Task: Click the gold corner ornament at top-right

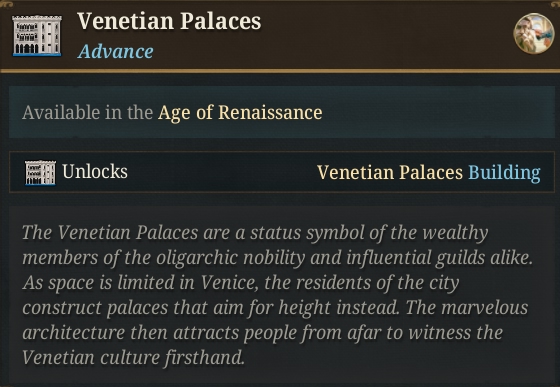Action: coord(554,4)
